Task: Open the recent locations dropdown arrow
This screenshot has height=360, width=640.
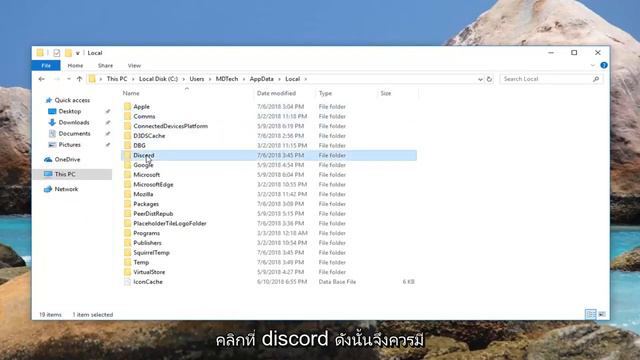Action: [69, 79]
